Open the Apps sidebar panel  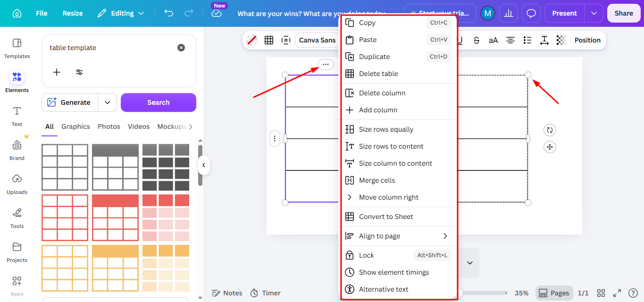(x=17, y=286)
